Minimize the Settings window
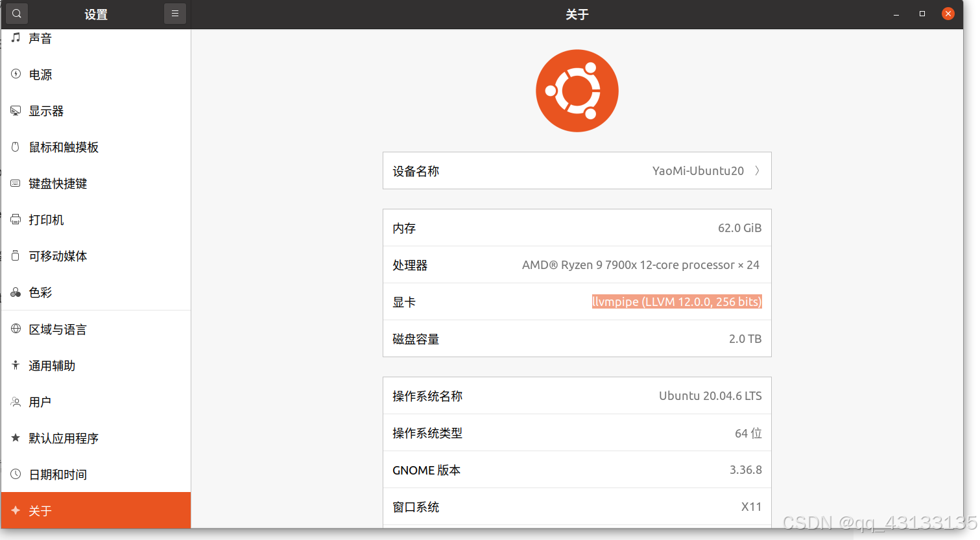The image size is (980, 540). point(896,14)
